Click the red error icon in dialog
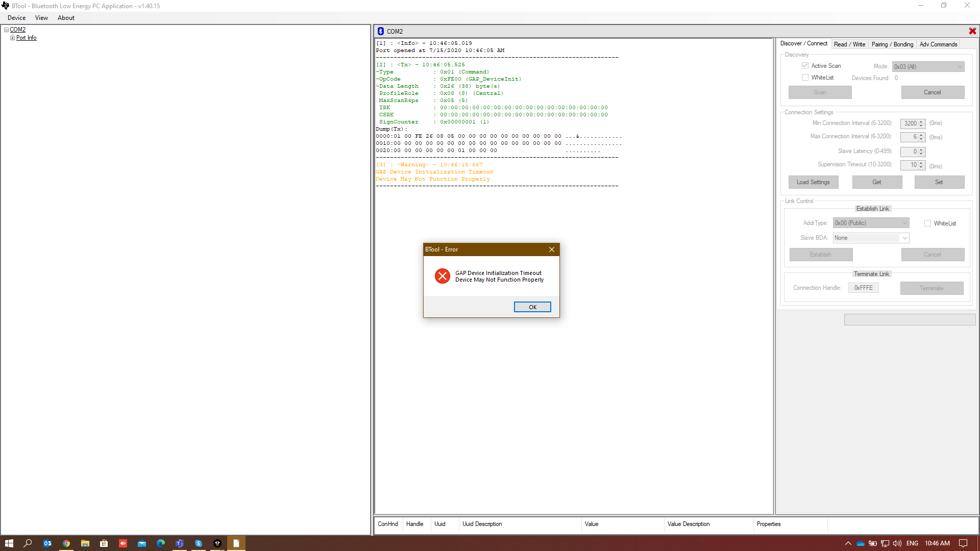Image resolution: width=980 pixels, height=551 pixels. click(x=442, y=276)
